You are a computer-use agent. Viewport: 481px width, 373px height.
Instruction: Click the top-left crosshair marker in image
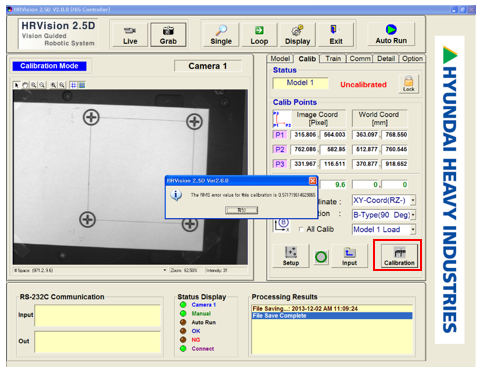point(91,117)
